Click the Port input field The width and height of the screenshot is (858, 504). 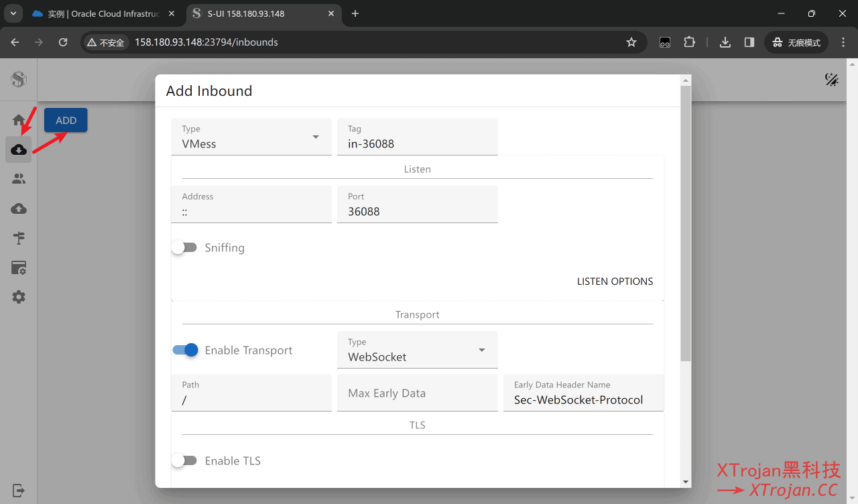point(417,211)
